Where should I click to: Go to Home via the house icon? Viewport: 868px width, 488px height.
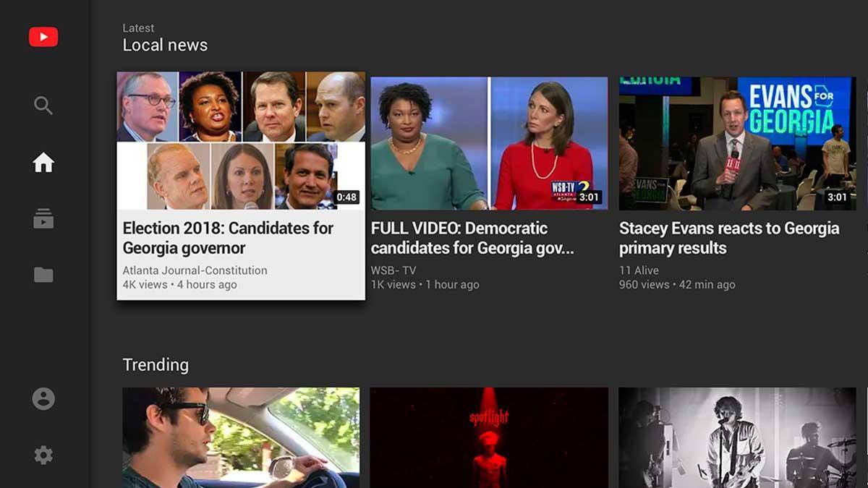[x=43, y=163]
